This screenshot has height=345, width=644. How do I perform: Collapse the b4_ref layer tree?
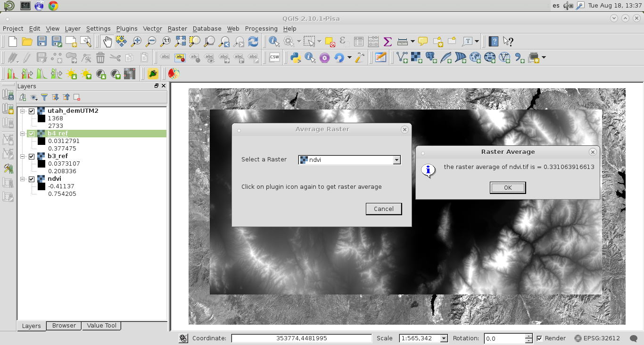coord(23,134)
